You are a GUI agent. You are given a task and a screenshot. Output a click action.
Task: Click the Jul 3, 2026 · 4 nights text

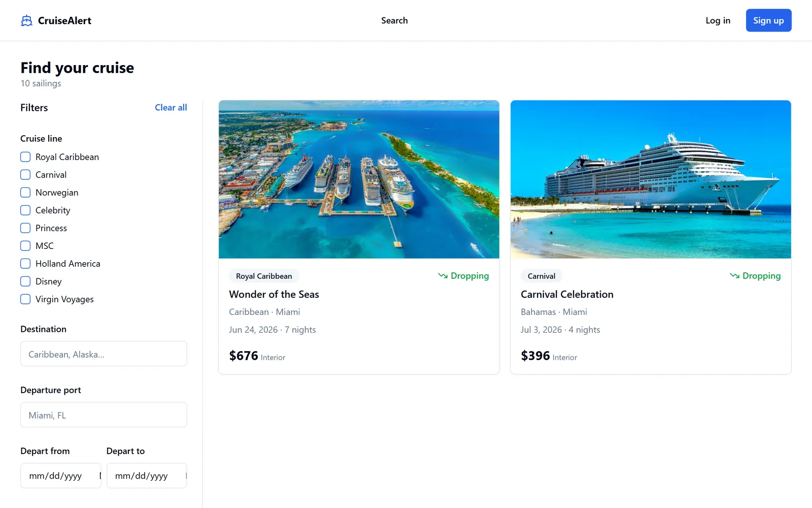[x=560, y=330]
